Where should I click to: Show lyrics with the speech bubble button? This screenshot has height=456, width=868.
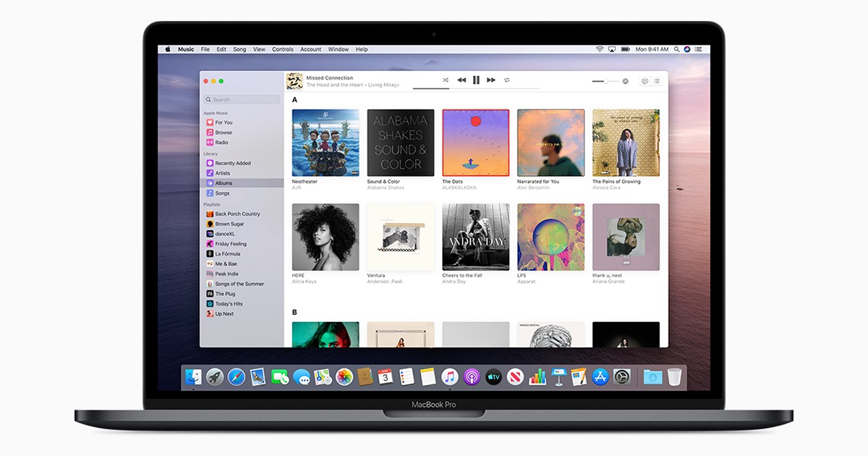645,81
